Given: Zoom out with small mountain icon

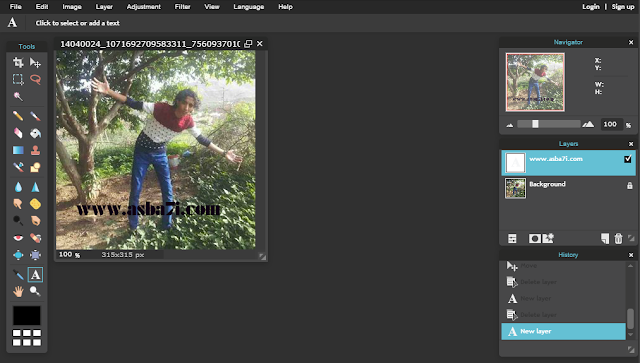Looking at the screenshot, I should (510, 125).
